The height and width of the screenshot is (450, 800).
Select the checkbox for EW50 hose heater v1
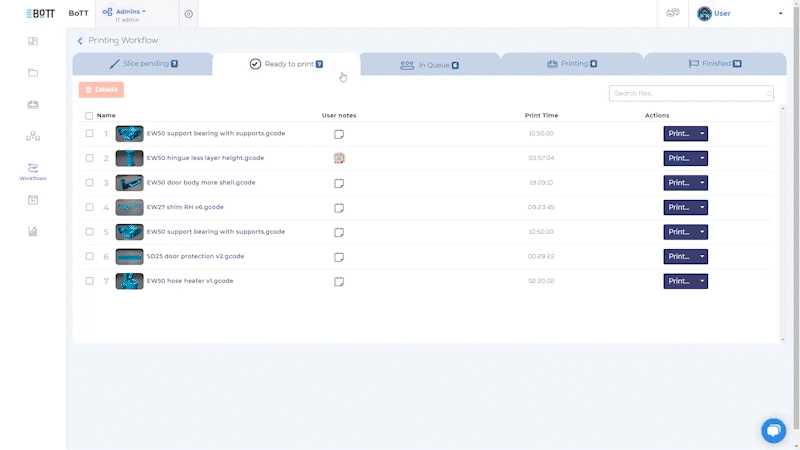(x=89, y=281)
